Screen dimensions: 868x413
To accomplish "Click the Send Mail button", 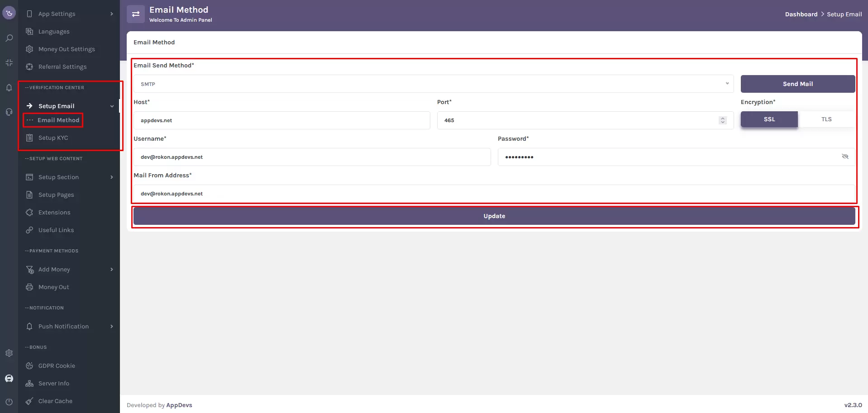I will 798,84.
